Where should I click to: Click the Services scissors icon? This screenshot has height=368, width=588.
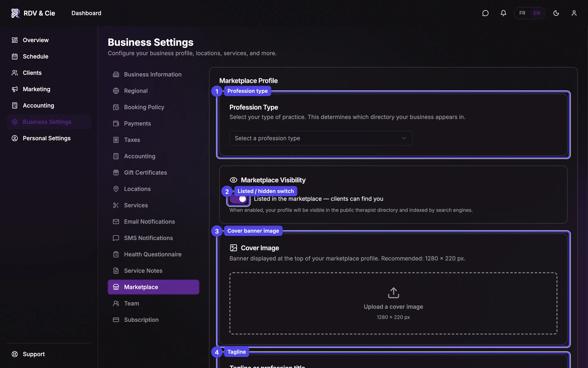(x=116, y=205)
